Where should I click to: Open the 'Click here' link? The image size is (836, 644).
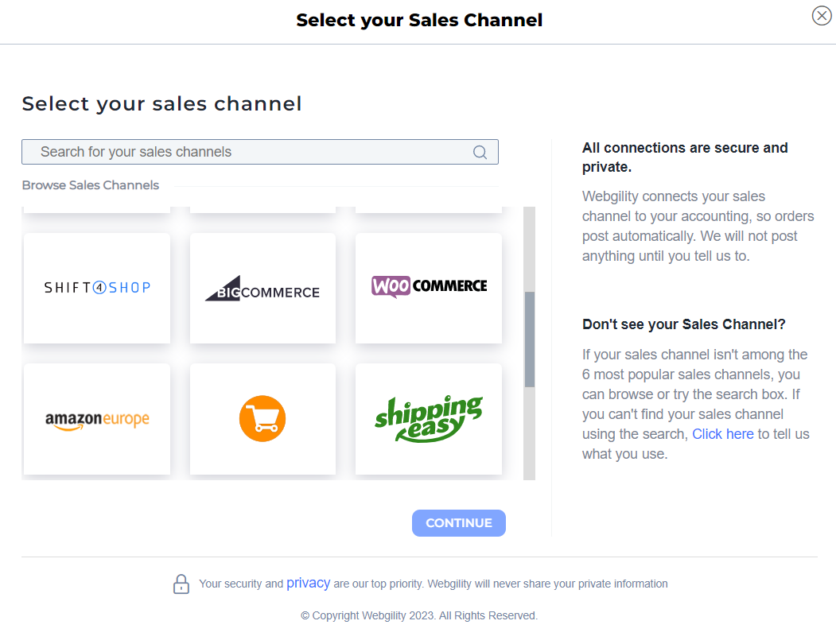tap(722, 434)
